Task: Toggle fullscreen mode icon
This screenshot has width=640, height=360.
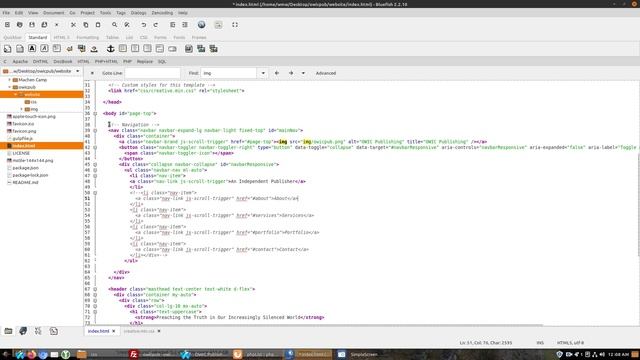Action: coord(235,25)
